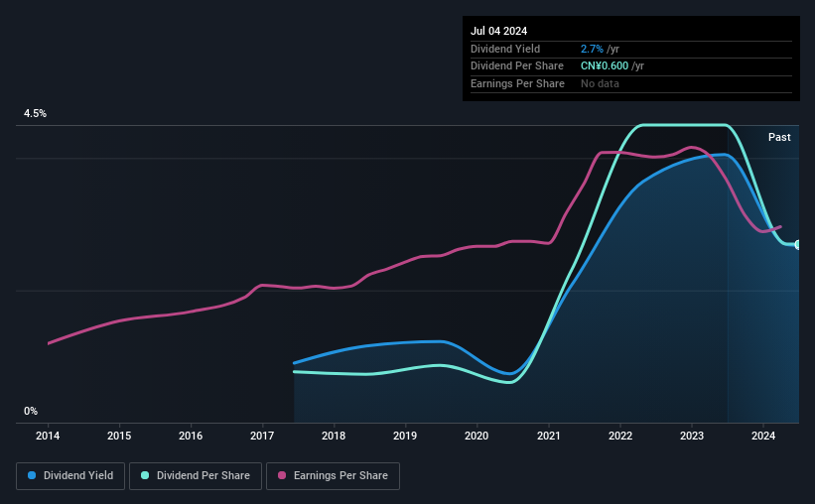Select the 2022 x-axis label
The image size is (815, 504).
(620, 436)
